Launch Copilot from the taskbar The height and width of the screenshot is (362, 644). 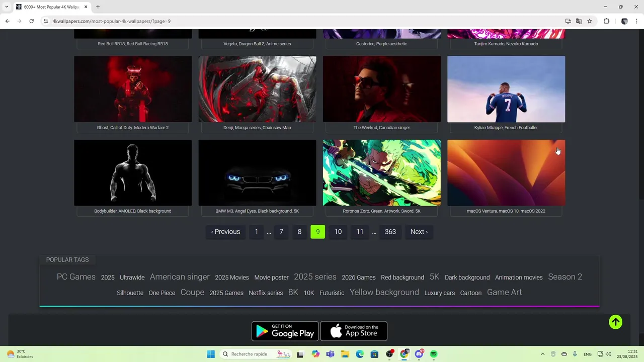315,354
